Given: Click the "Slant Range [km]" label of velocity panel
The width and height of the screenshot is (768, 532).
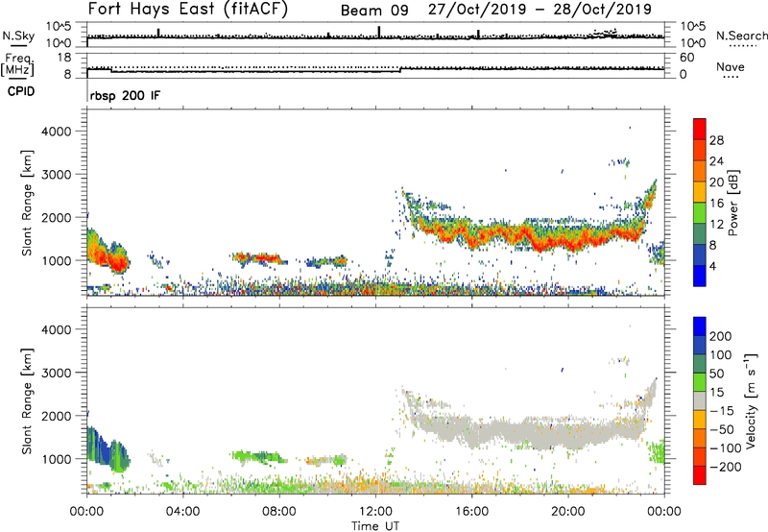Looking at the screenshot, I should tap(27, 400).
